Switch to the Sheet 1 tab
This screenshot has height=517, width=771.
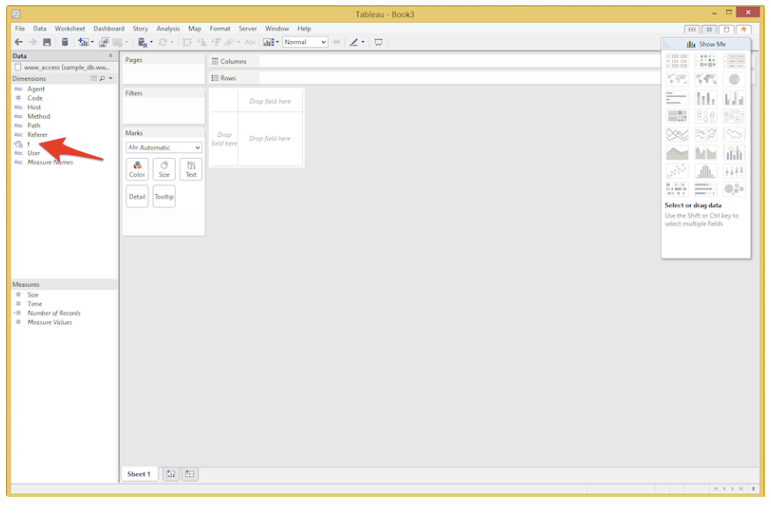click(x=138, y=474)
